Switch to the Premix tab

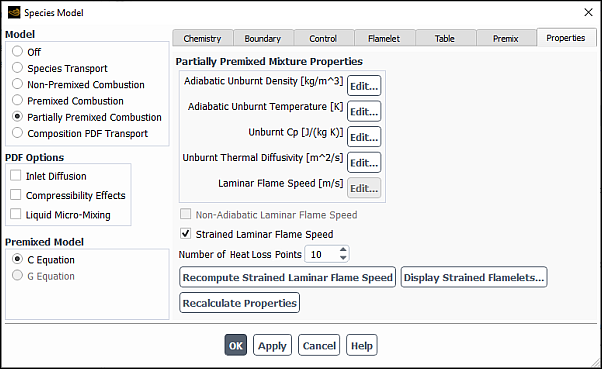(506, 38)
